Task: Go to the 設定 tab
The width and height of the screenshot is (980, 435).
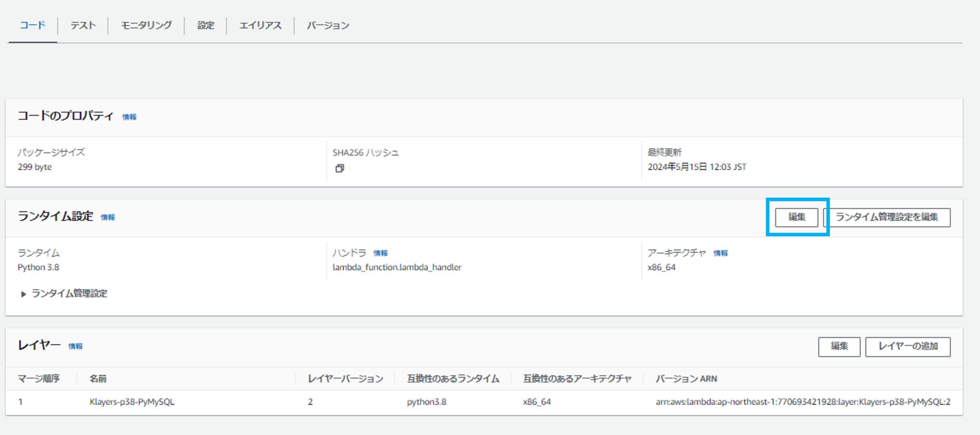Action: click(206, 25)
